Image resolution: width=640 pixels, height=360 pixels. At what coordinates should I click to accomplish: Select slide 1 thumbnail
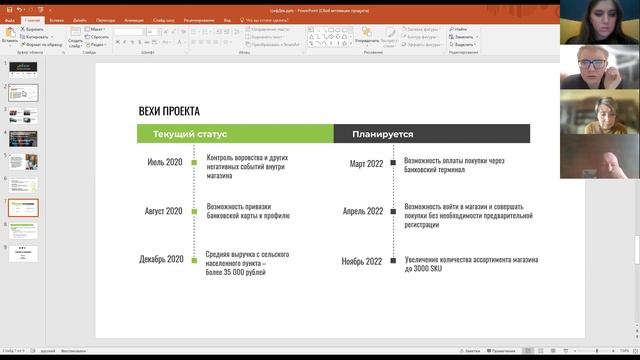coord(23,70)
